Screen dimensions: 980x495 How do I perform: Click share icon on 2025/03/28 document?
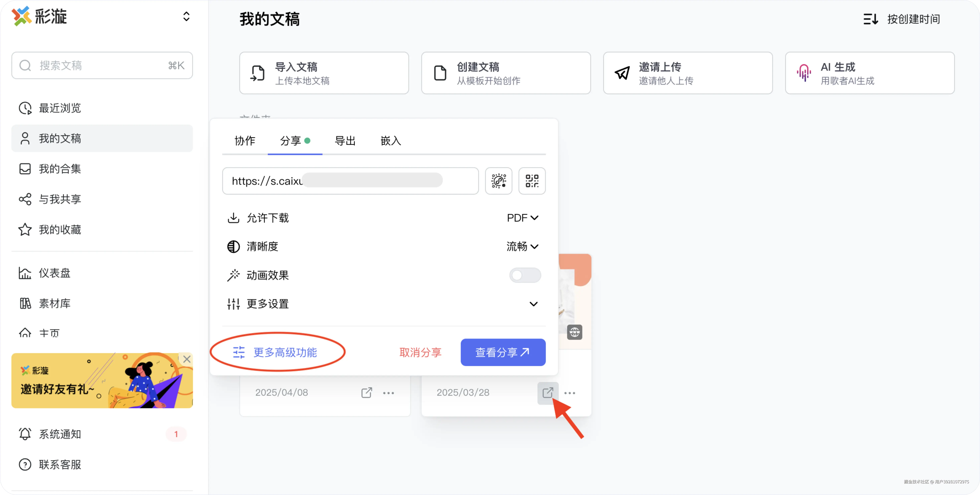(547, 393)
